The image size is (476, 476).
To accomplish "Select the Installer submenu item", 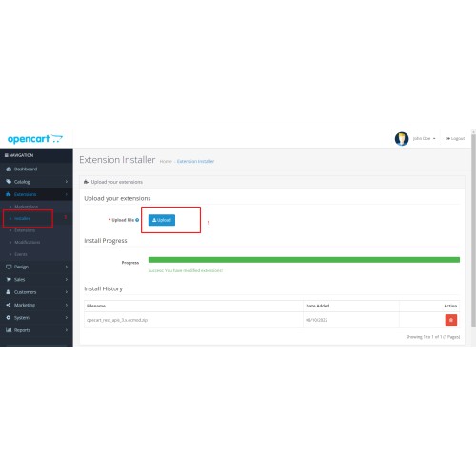I will pyautogui.click(x=22, y=219).
